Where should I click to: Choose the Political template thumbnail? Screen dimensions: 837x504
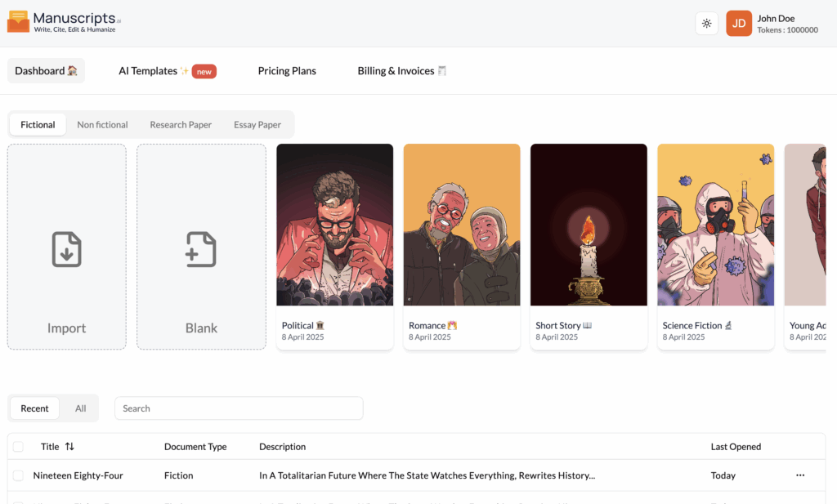pyautogui.click(x=334, y=225)
